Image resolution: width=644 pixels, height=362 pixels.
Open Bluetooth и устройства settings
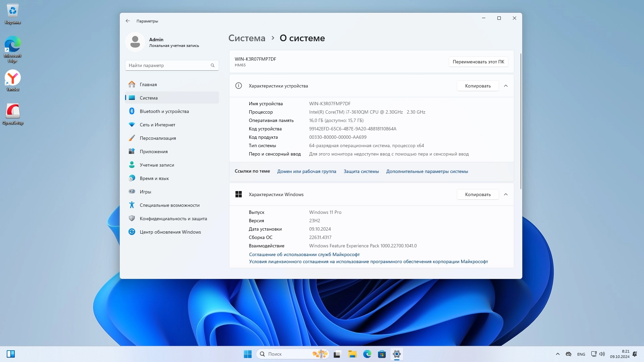164,111
